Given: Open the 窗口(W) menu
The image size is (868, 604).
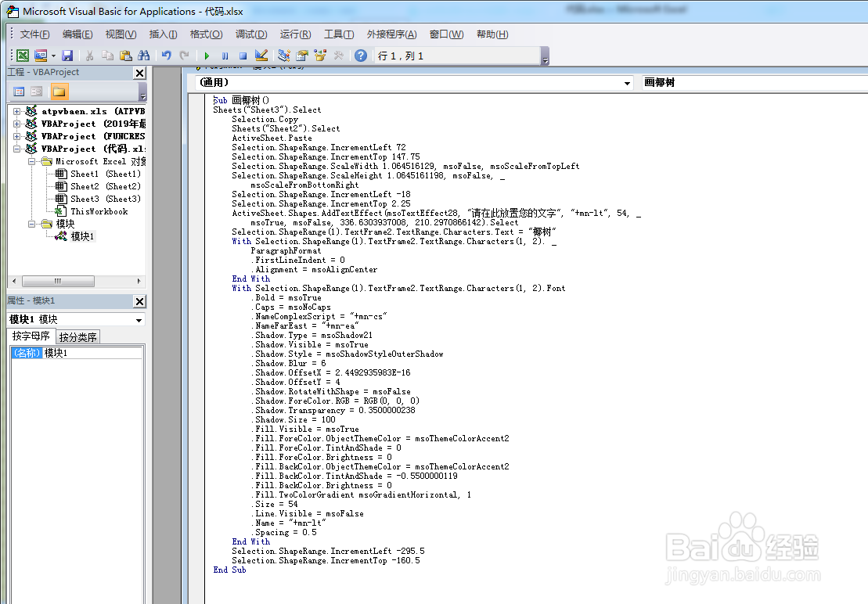Looking at the screenshot, I should (446, 34).
